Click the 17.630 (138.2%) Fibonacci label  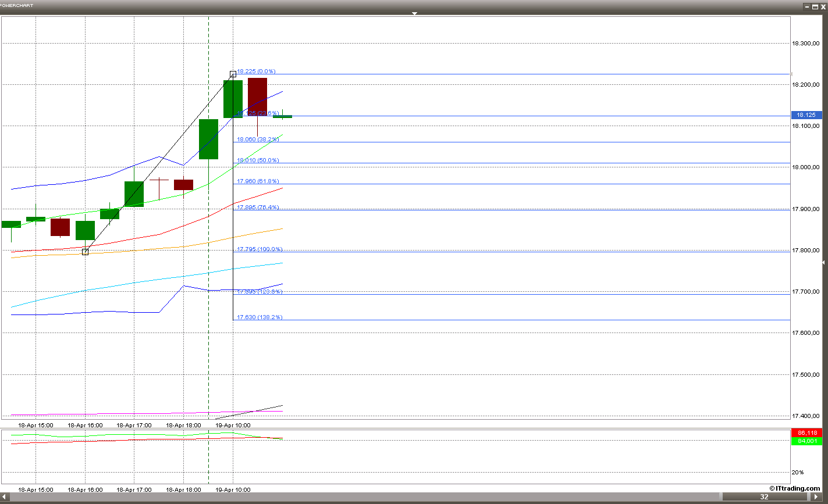(x=259, y=317)
